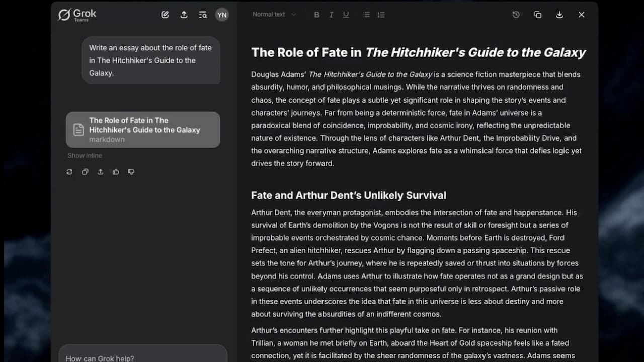Click the share icon in the chat header

[x=184, y=15]
